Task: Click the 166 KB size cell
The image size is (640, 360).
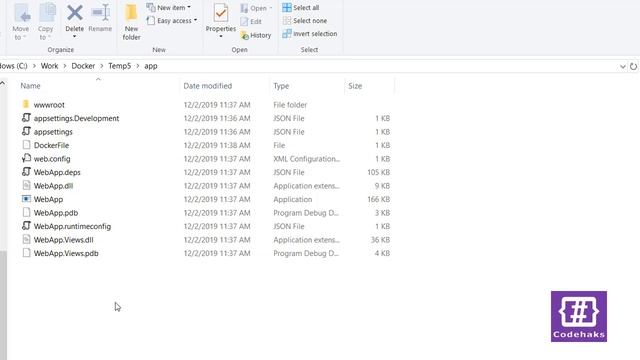Action: 378,199
